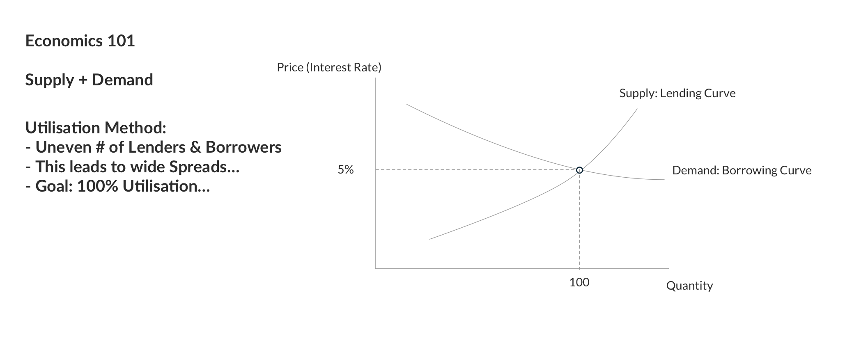
Task: Click the 100 quantity tick label
Action: 579,282
